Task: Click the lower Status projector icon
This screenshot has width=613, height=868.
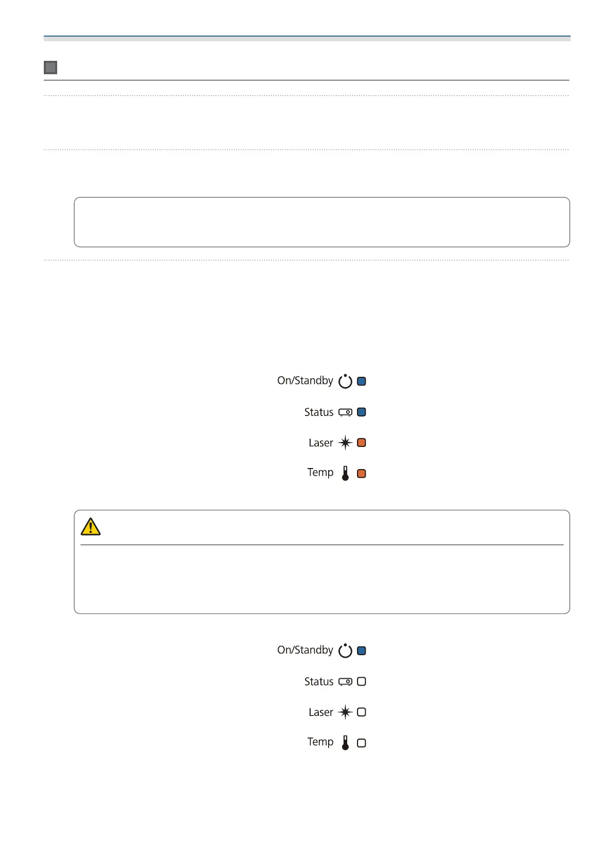Action: [x=345, y=681]
